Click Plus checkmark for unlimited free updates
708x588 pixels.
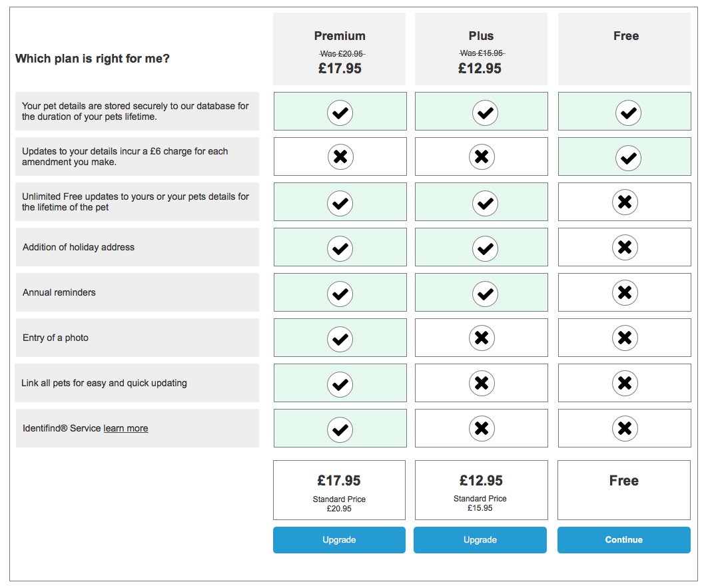point(485,203)
